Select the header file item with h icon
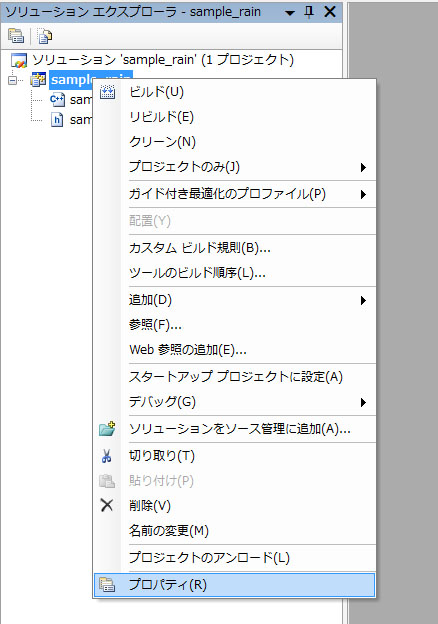The height and width of the screenshot is (624, 438). click(x=72, y=120)
